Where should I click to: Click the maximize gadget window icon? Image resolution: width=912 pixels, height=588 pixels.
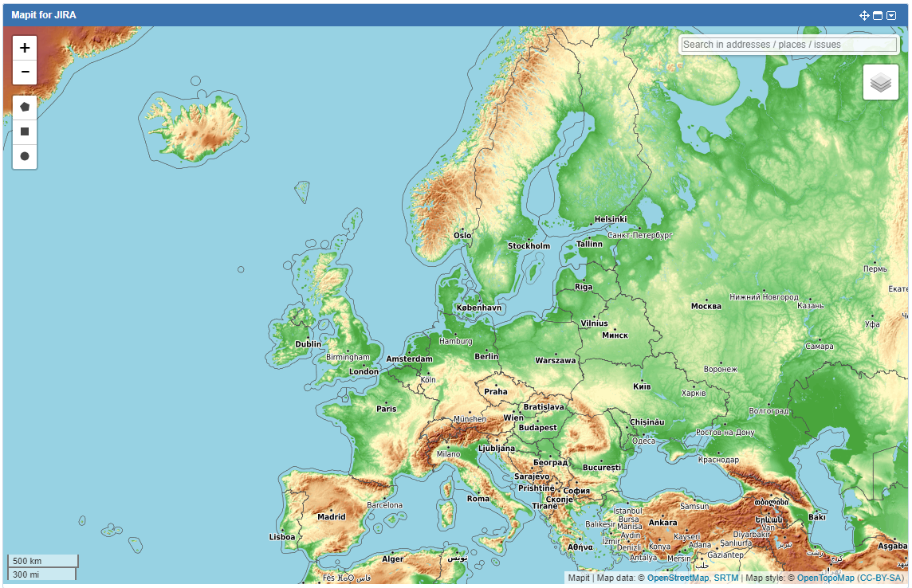click(877, 15)
